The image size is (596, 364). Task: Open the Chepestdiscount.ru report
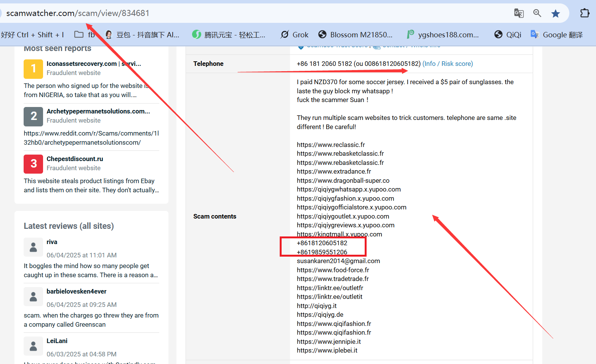(75, 159)
